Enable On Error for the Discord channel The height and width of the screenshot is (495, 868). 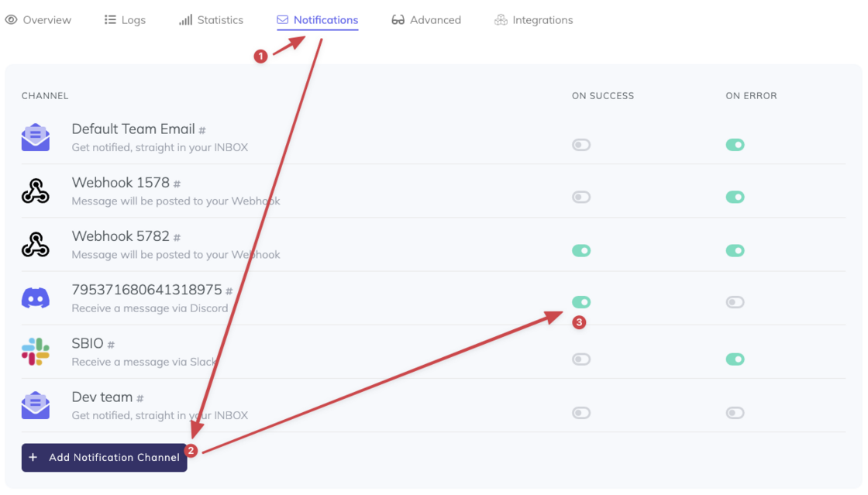735,302
